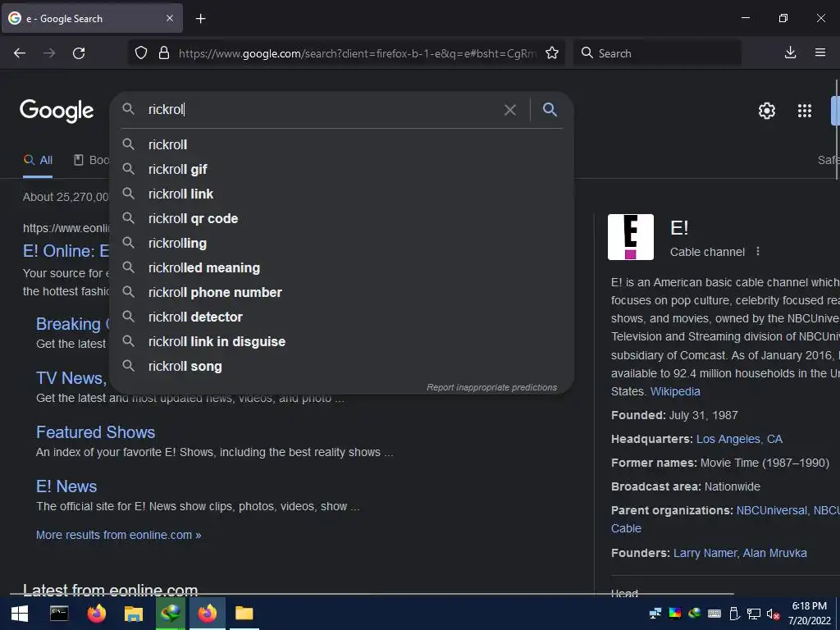Clear the Google search box text

click(510, 110)
